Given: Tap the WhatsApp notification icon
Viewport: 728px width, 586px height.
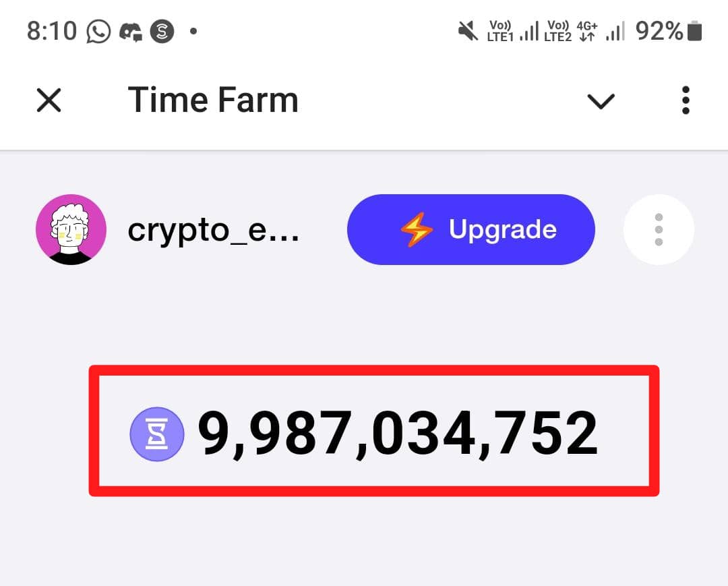Looking at the screenshot, I should [98, 32].
